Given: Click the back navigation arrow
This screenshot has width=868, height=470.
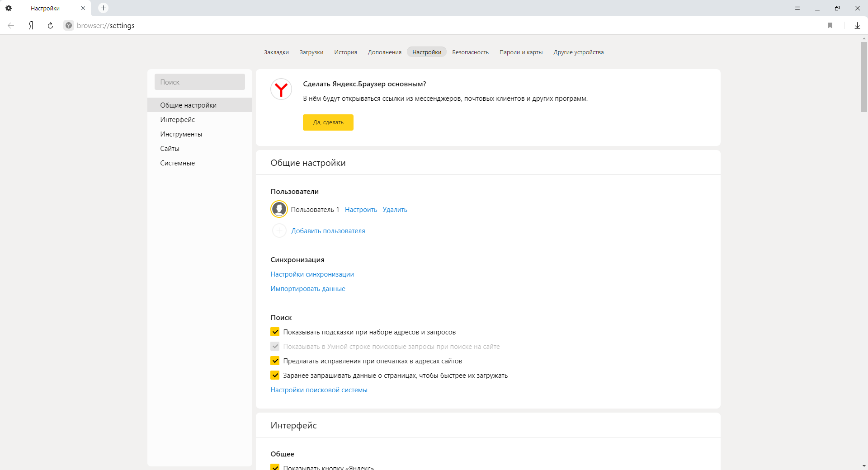Looking at the screenshot, I should coord(11,26).
